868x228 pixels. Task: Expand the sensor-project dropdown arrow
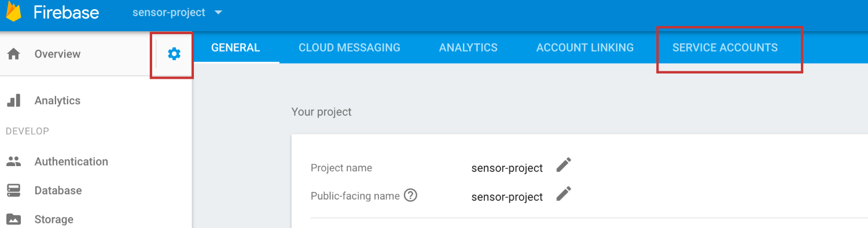tap(218, 12)
